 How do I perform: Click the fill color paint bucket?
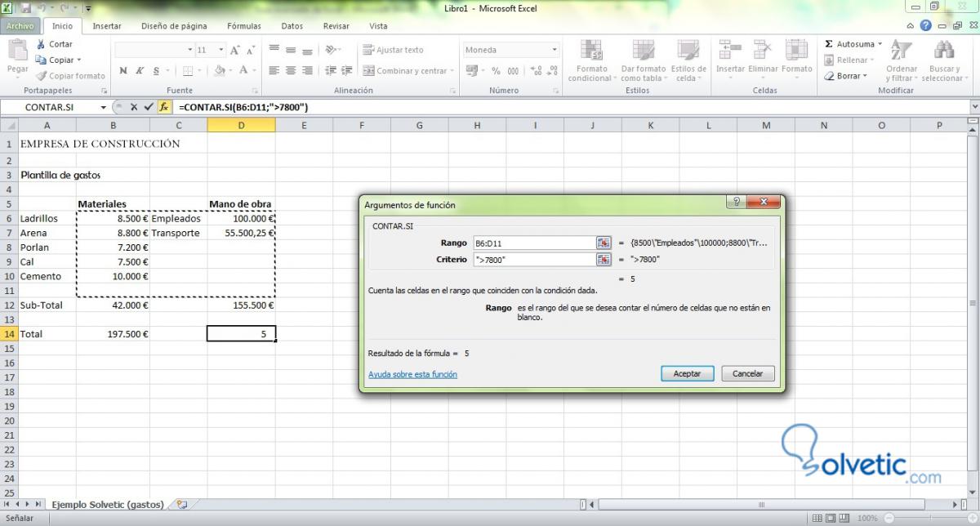220,71
